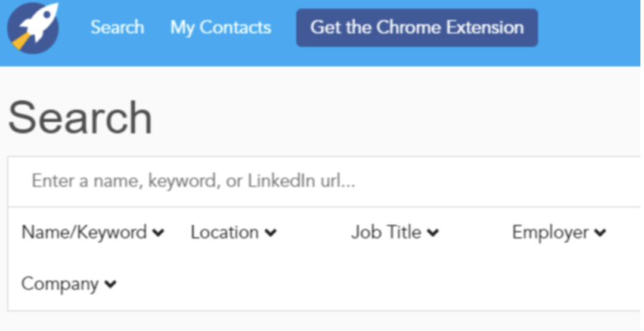The width and height of the screenshot is (644, 331).
Task: Click the placeholder text in the search box
Action: pyautogui.click(x=193, y=181)
